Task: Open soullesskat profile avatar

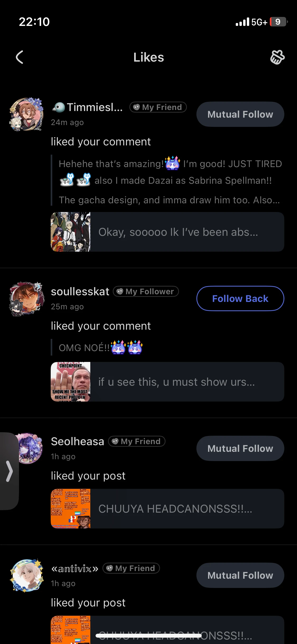Action: pyautogui.click(x=26, y=299)
